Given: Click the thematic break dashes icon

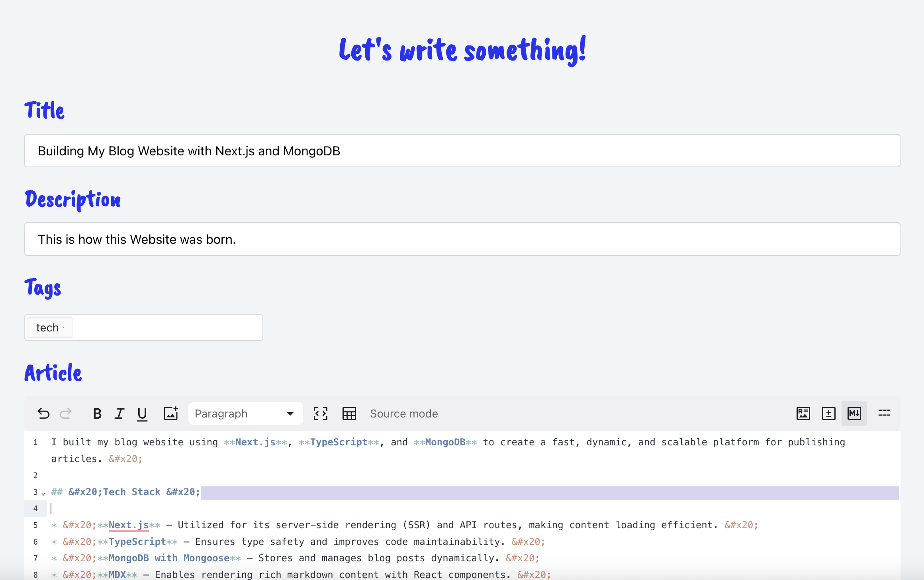Looking at the screenshot, I should point(884,413).
